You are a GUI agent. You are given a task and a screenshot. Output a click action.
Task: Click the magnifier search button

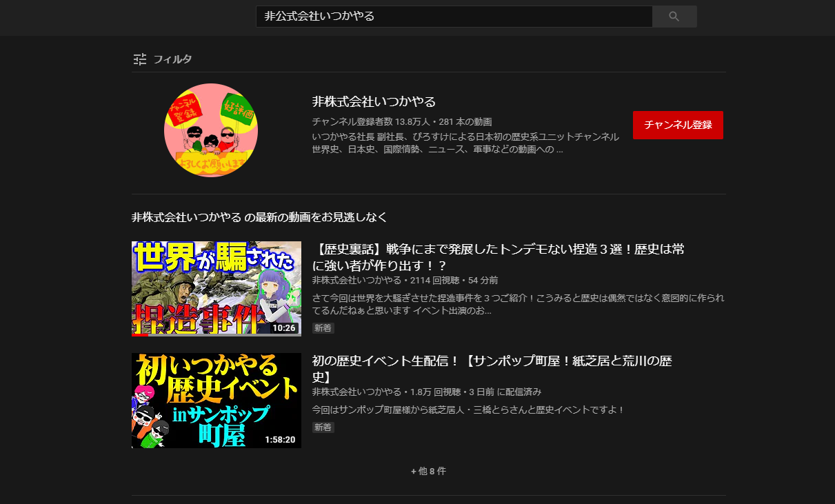674,17
